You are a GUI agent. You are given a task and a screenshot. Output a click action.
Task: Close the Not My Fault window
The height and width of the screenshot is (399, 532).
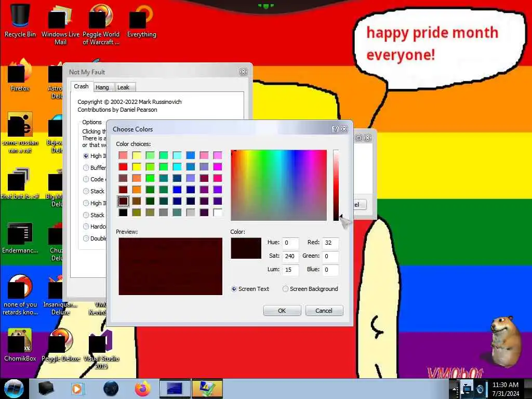pyautogui.click(x=243, y=72)
